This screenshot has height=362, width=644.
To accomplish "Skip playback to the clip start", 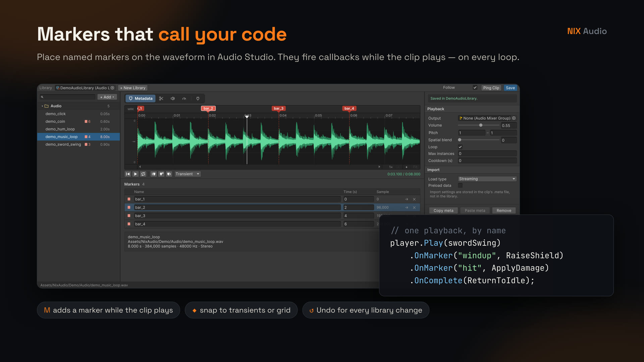I will pyautogui.click(x=128, y=174).
